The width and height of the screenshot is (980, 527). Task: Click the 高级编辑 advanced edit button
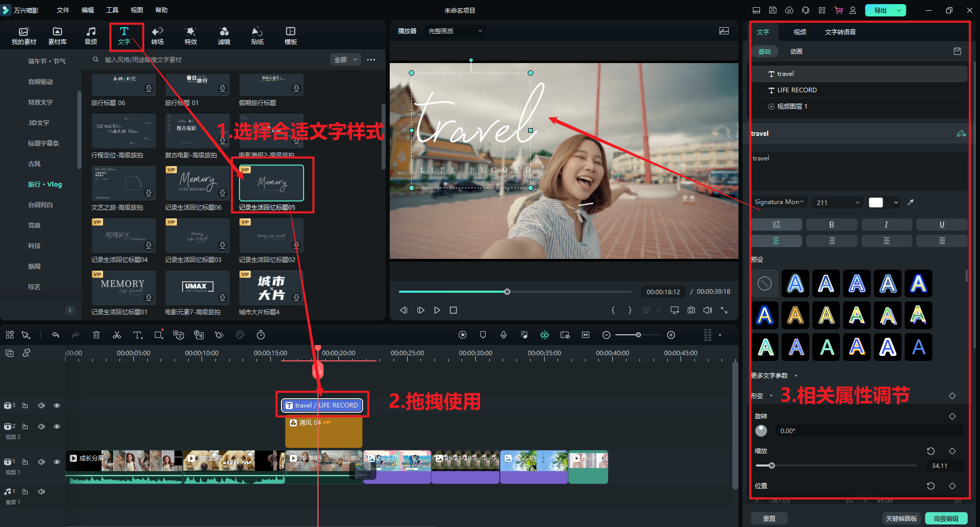coord(946,518)
